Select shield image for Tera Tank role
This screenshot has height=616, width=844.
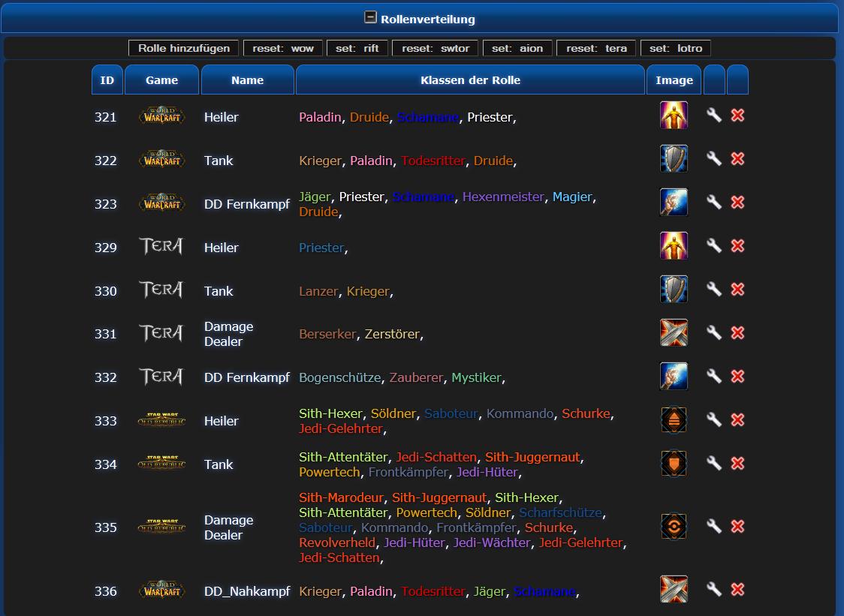point(674,290)
